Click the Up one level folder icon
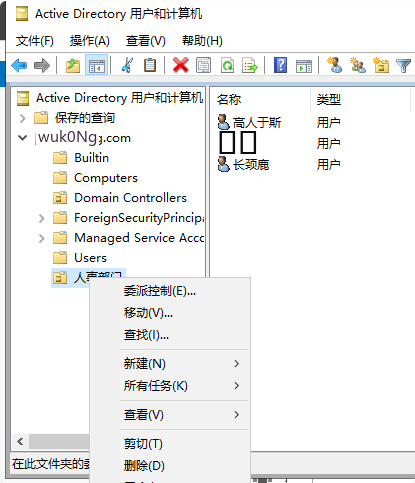The width and height of the screenshot is (415, 483). (x=73, y=65)
